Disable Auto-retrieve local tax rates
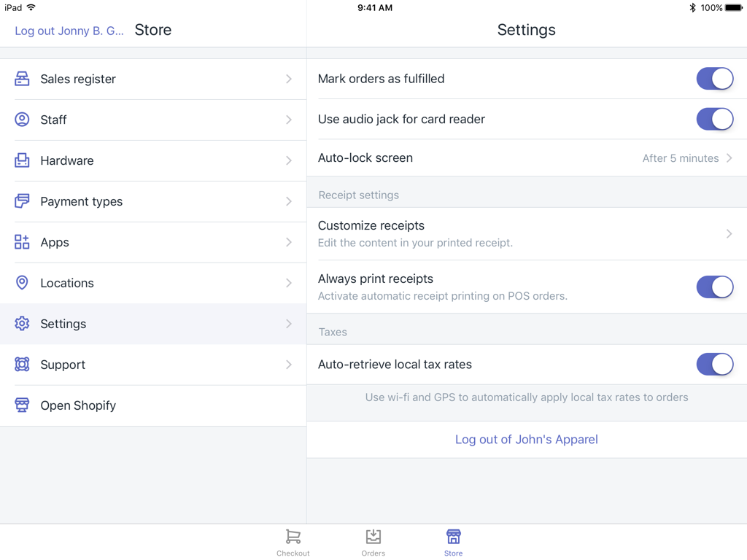Screen dimensions: 747x560 click(714, 364)
